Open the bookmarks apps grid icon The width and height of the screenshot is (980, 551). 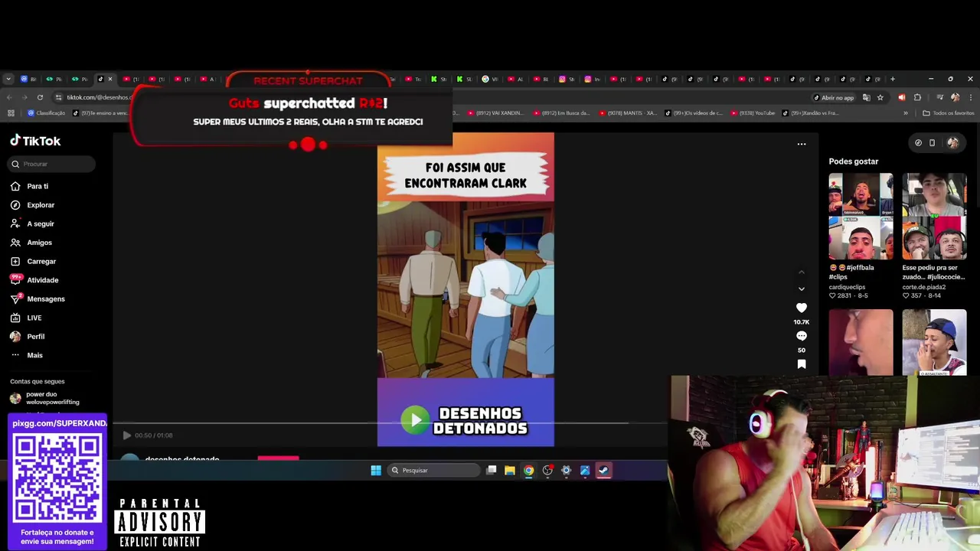coord(11,113)
